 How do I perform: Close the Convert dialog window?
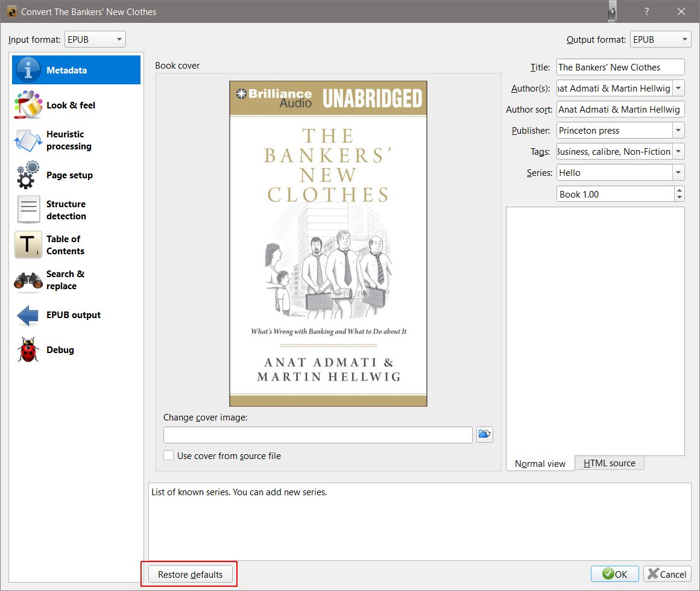click(681, 11)
